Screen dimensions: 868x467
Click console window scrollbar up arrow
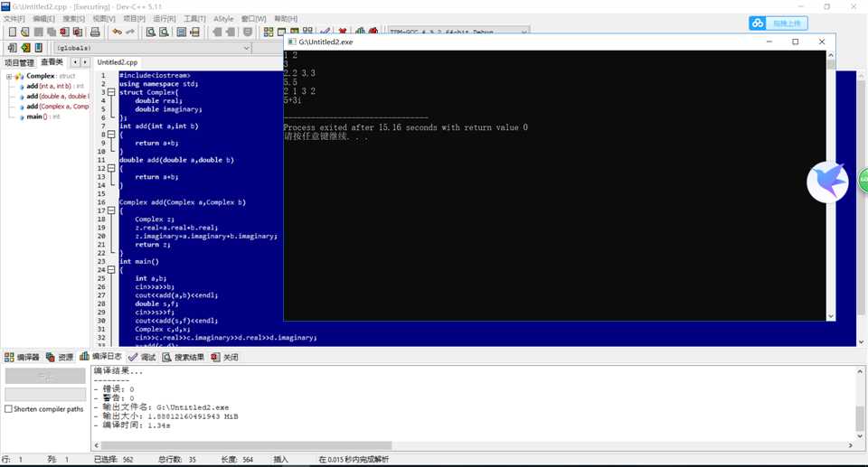830,55
